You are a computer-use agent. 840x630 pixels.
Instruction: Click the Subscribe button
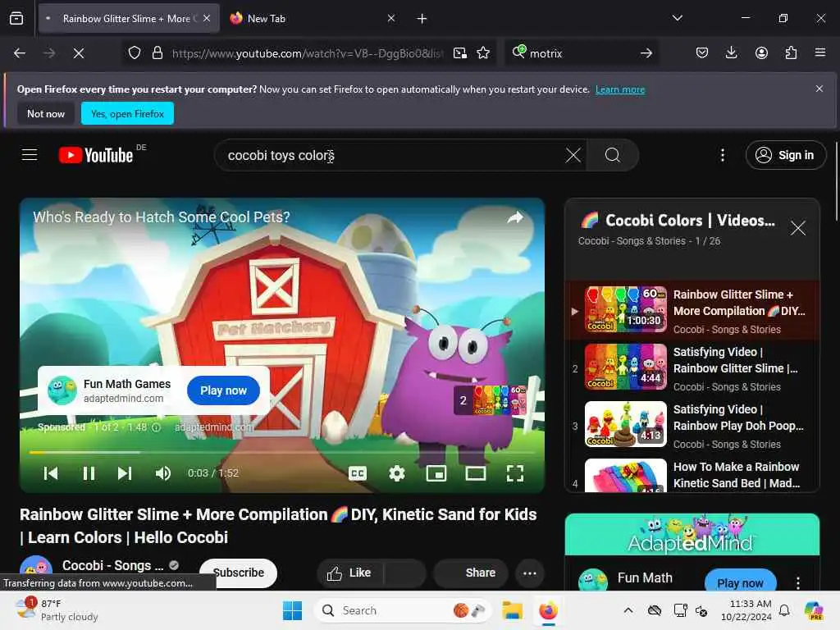pos(239,573)
